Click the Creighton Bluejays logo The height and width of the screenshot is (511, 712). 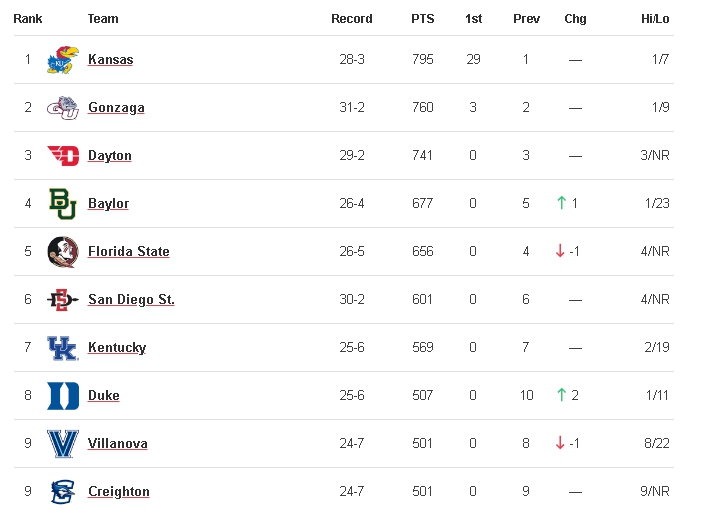pos(63,492)
